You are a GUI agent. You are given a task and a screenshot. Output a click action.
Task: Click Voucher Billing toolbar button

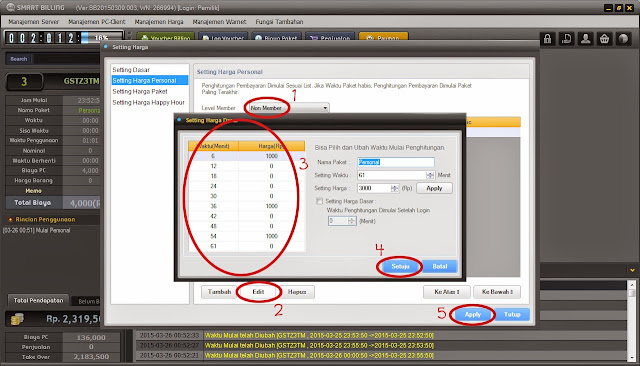(166, 38)
